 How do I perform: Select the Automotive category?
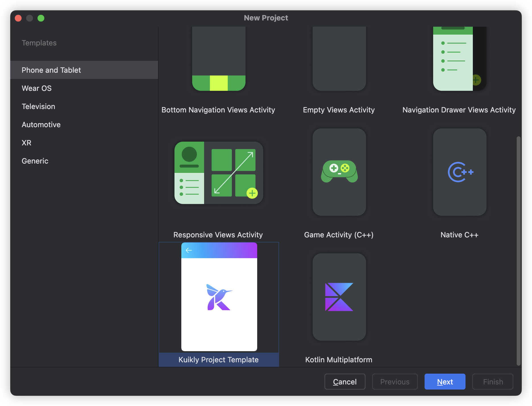point(41,125)
